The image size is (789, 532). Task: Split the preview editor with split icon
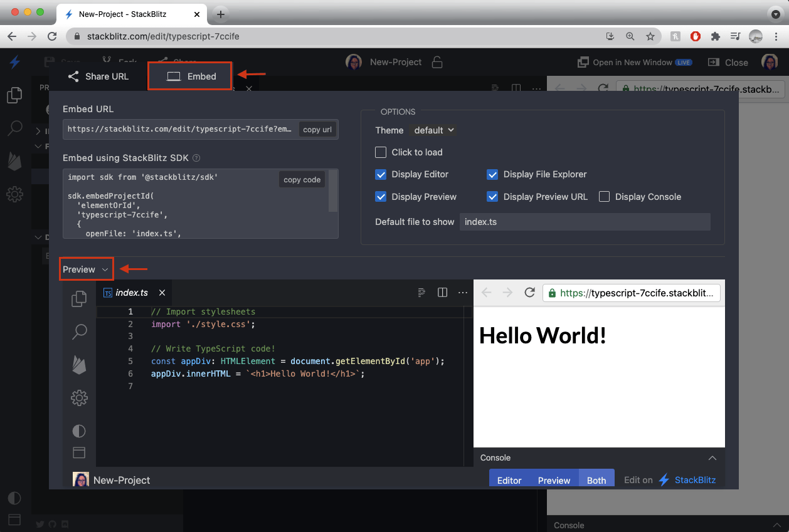(x=442, y=292)
